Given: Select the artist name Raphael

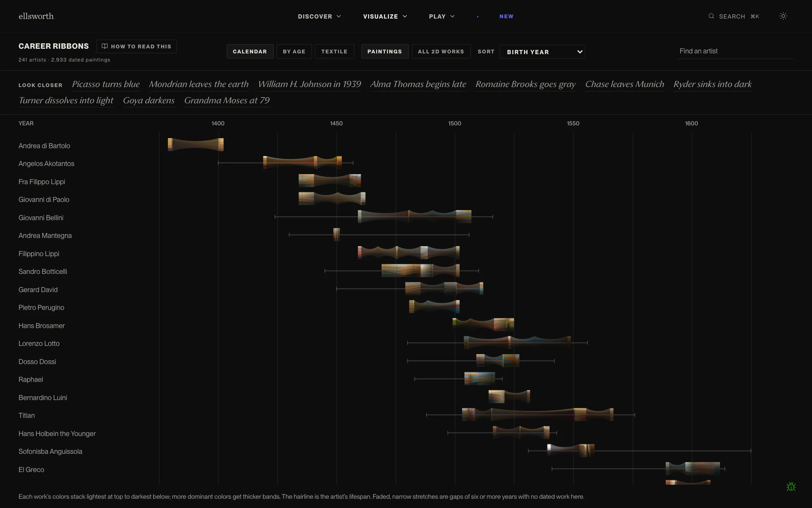Looking at the screenshot, I should 31,380.
